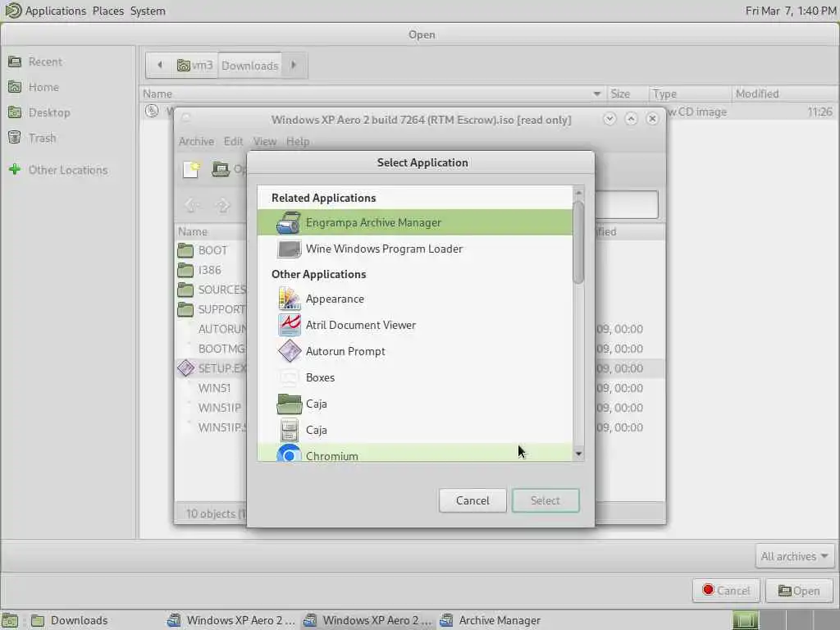This screenshot has width=840, height=630.
Task: Select Boxes in Other Applications
Action: coord(414,377)
